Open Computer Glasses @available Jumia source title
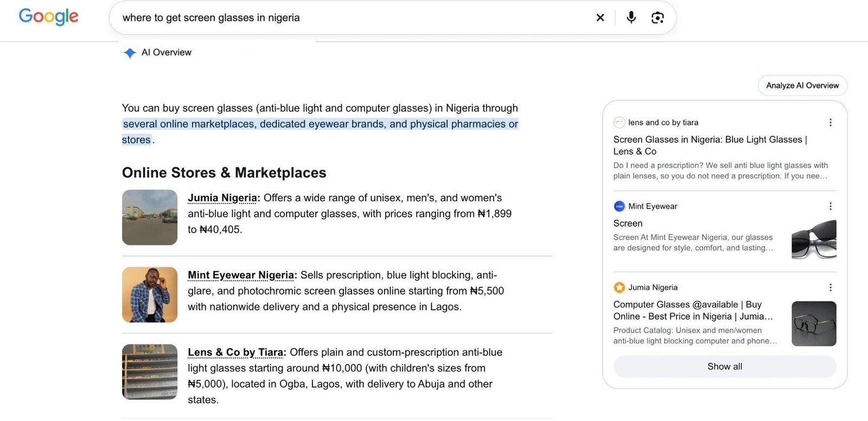868x421 pixels. click(693, 310)
